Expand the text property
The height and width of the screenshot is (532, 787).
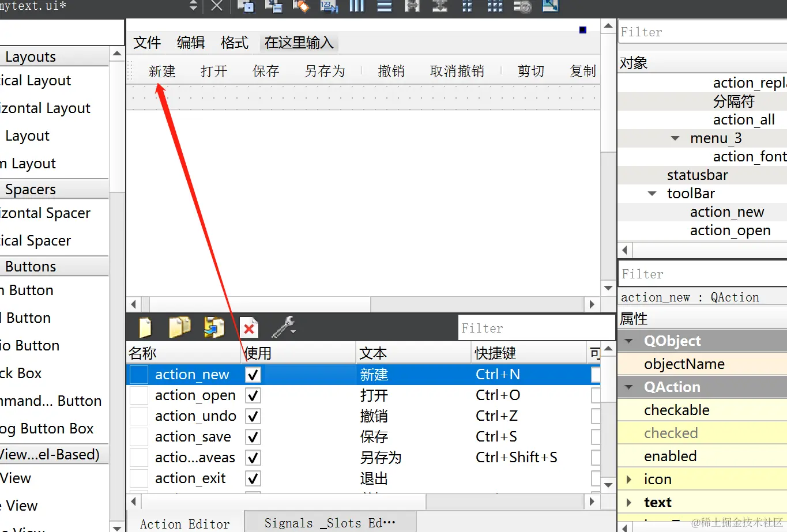pos(629,502)
